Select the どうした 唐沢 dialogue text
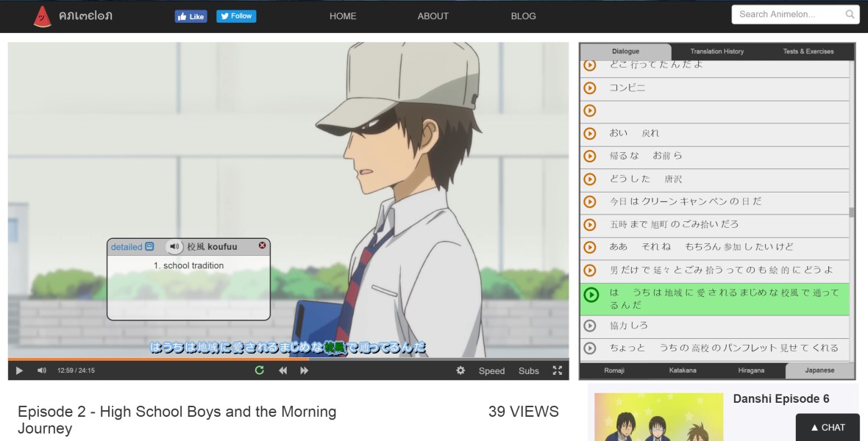This screenshot has height=441, width=868. click(645, 179)
